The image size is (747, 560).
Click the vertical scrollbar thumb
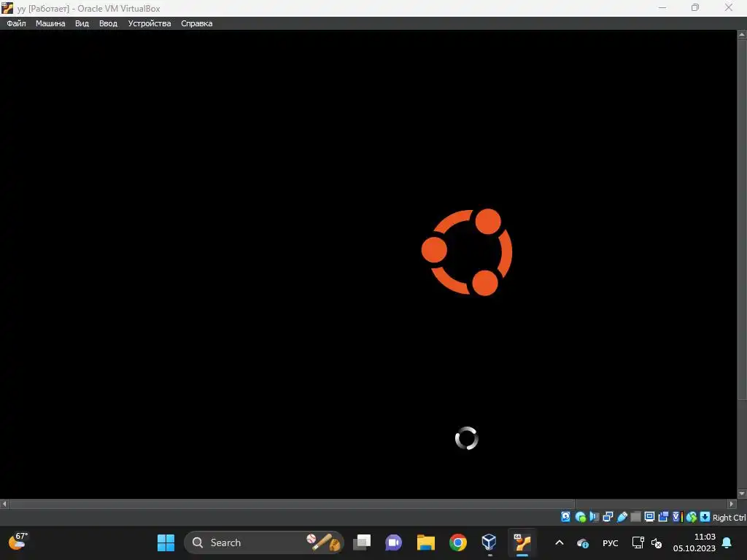coord(742,220)
